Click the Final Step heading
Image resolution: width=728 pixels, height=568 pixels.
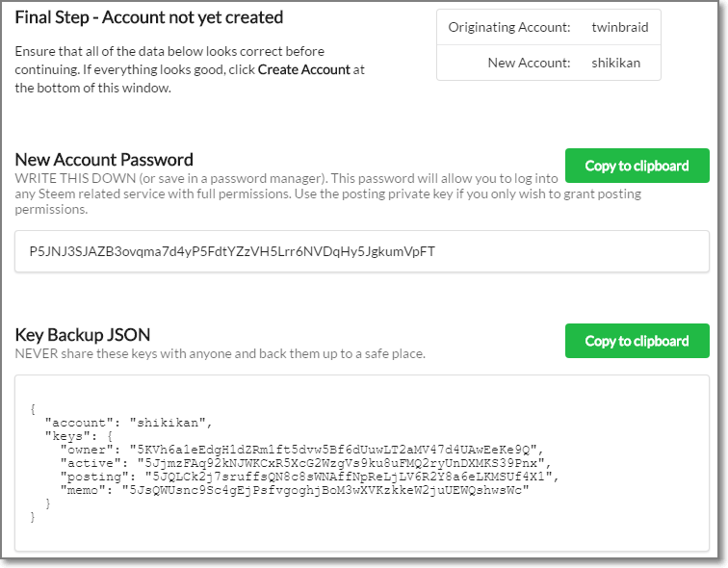(x=148, y=17)
